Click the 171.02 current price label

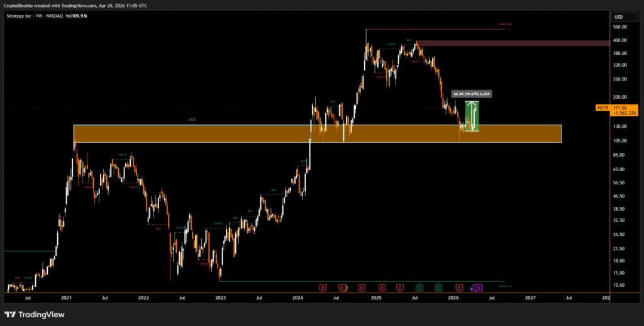pos(621,108)
